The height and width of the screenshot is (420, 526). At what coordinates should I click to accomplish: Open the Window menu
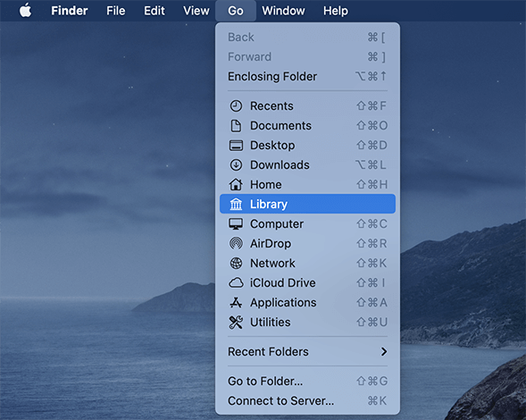[x=283, y=11]
